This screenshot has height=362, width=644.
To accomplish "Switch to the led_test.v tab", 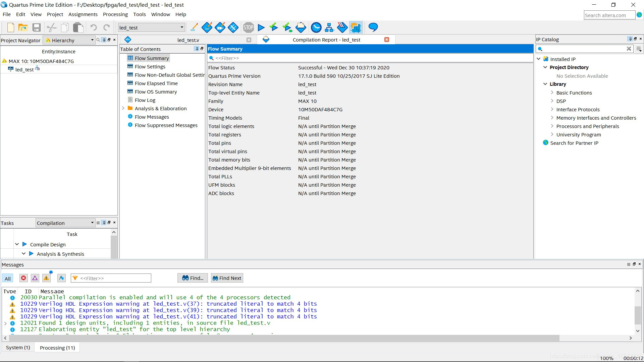I will click(188, 40).
